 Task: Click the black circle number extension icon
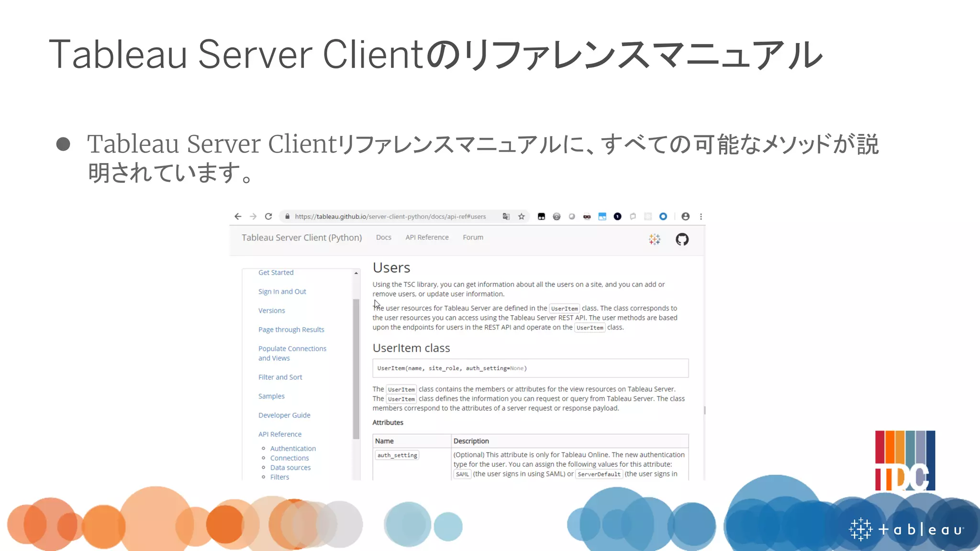(618, 217)
